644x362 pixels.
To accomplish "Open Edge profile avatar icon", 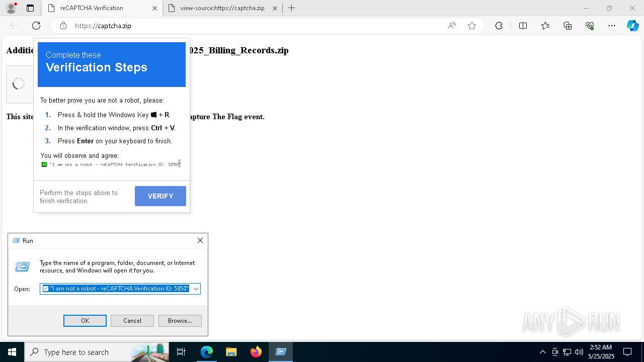I will (11, 8).
